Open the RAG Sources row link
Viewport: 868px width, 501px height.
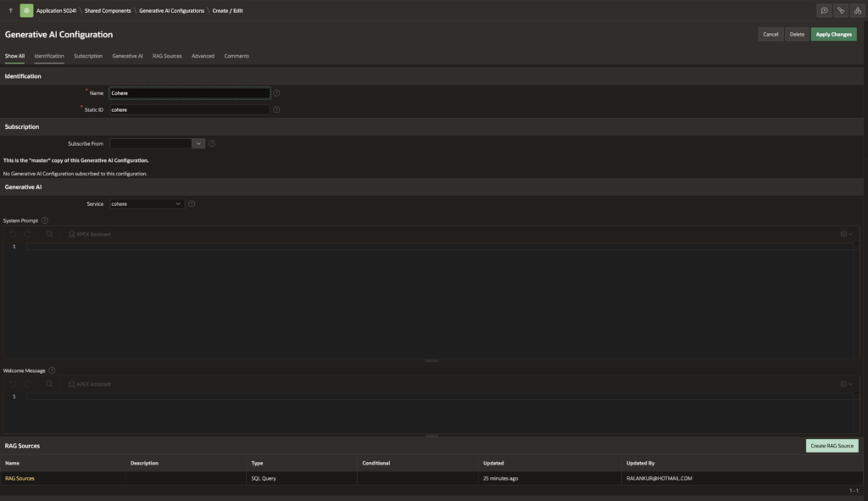(x=19, y=479)
